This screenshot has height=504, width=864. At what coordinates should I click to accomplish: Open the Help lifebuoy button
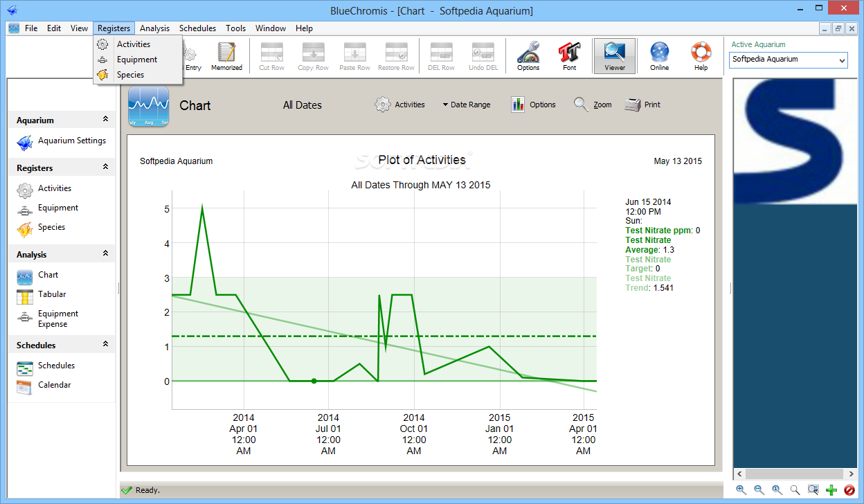(x=701, y=56)
